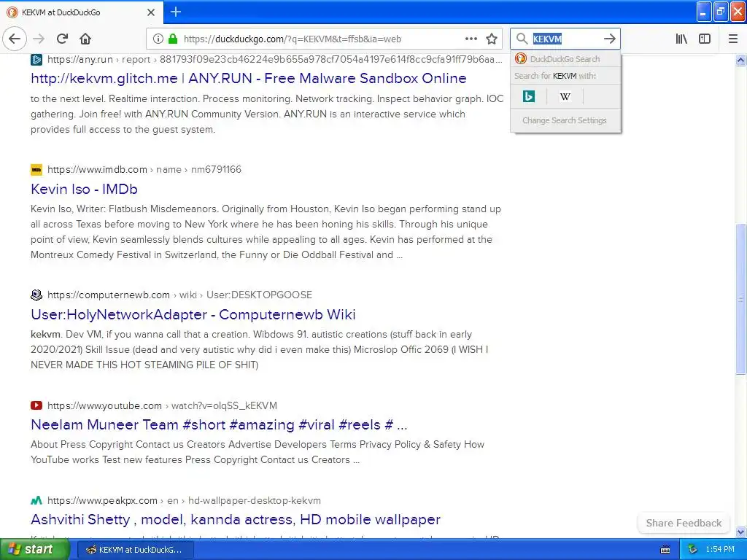Open a new tab with plus button
The height and width of the screenshot is (560, 747).
(x=176, y=12)
